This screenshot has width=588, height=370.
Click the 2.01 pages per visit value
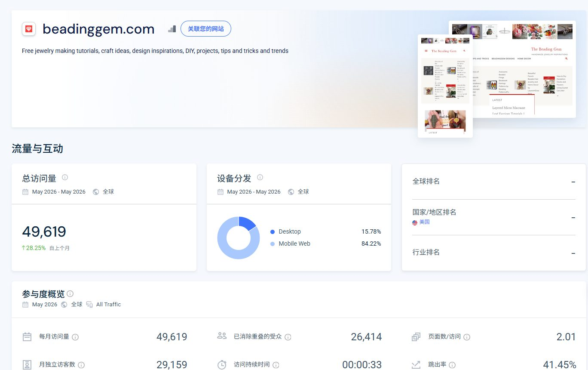pos(566,337)
